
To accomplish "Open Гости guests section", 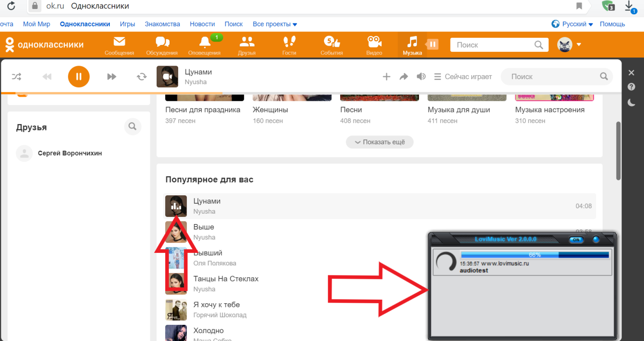I will tap(289, 46).
